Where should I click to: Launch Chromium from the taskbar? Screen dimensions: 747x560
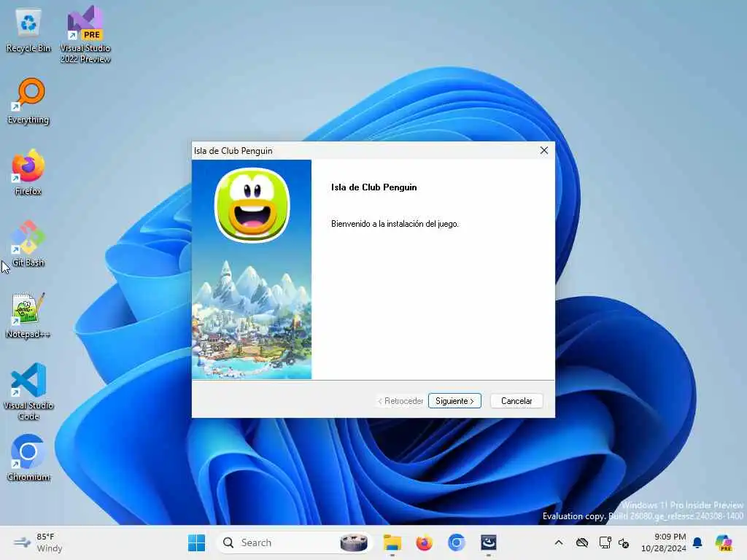[x=457, y=542]
